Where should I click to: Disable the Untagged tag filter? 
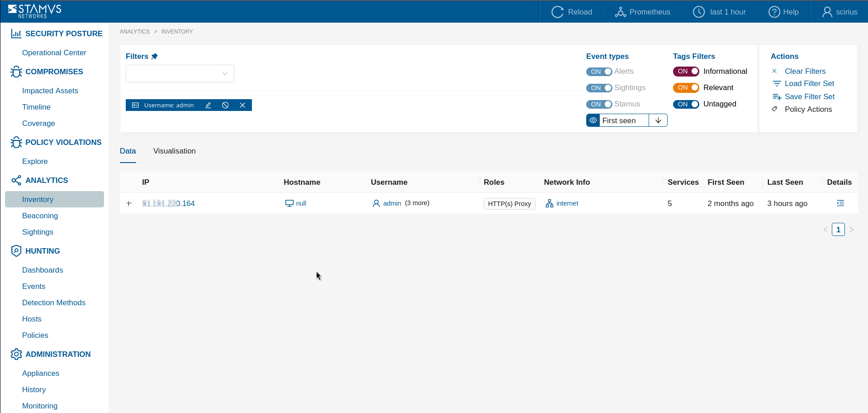click(x=686, y=104)
